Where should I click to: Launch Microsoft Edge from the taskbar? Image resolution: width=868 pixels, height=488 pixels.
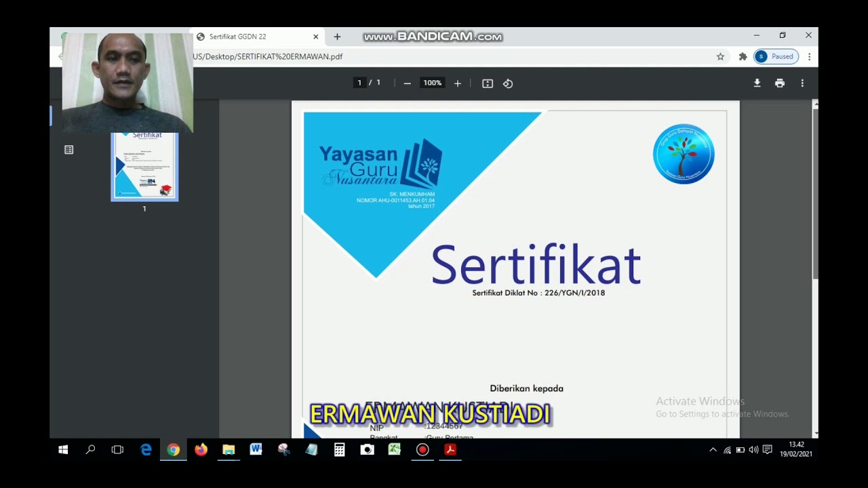coord(146,449)
